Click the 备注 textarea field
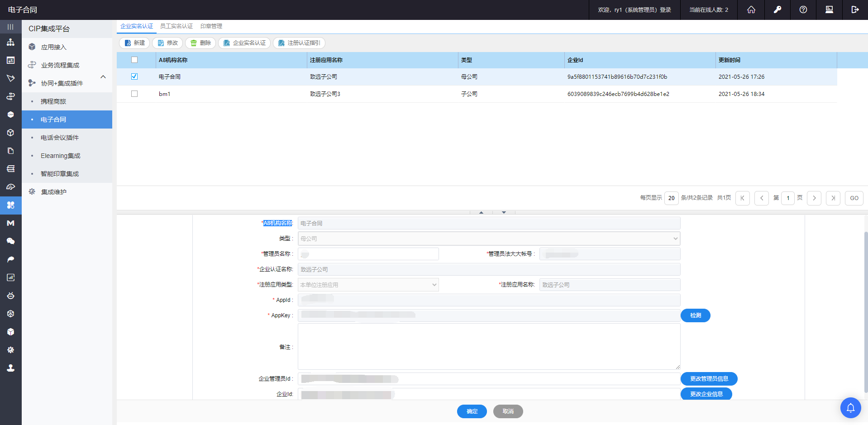Viewport: 868px width, 425px height. click(x=489, y=346)
